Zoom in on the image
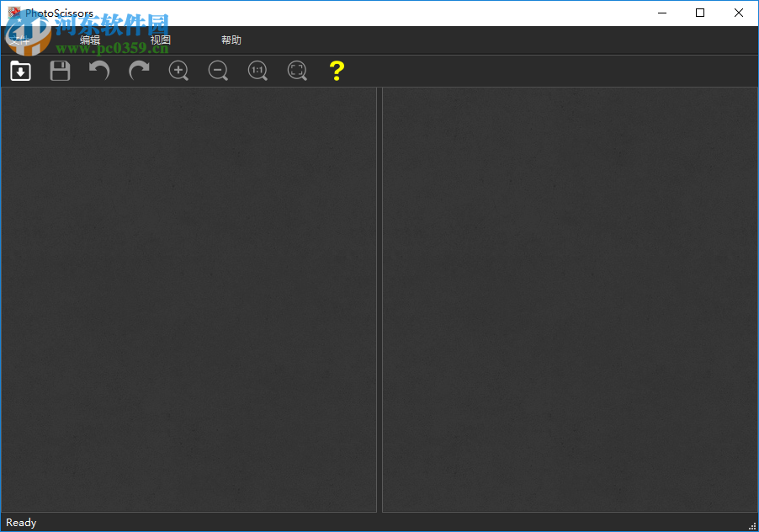The image size is (759, 532). click(x=178, y=71)
